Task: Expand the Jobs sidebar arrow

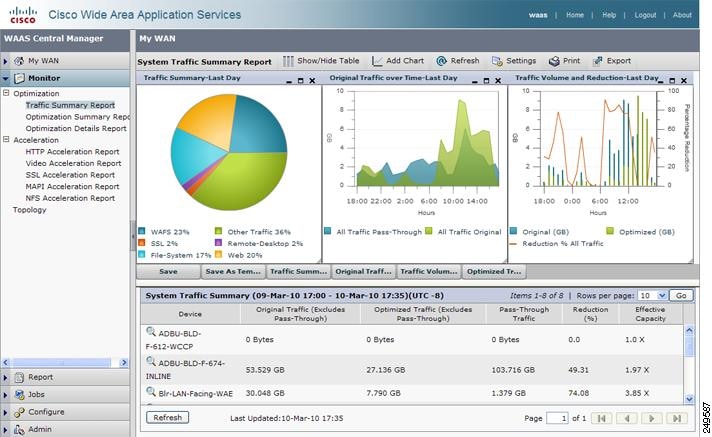Action: coord(5,395)
